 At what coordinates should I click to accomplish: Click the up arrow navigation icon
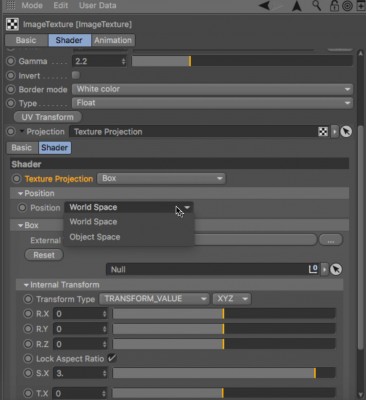pos(297,6)
